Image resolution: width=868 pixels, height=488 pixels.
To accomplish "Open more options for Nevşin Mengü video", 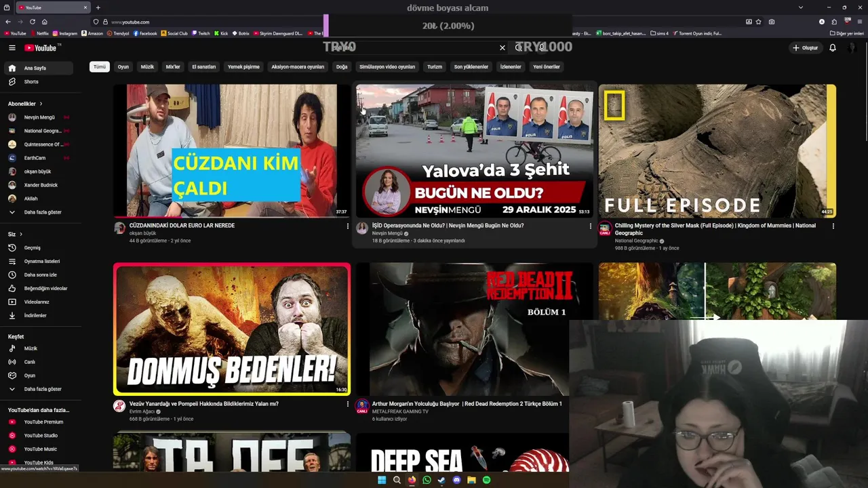I will click(x=591, y=226).
